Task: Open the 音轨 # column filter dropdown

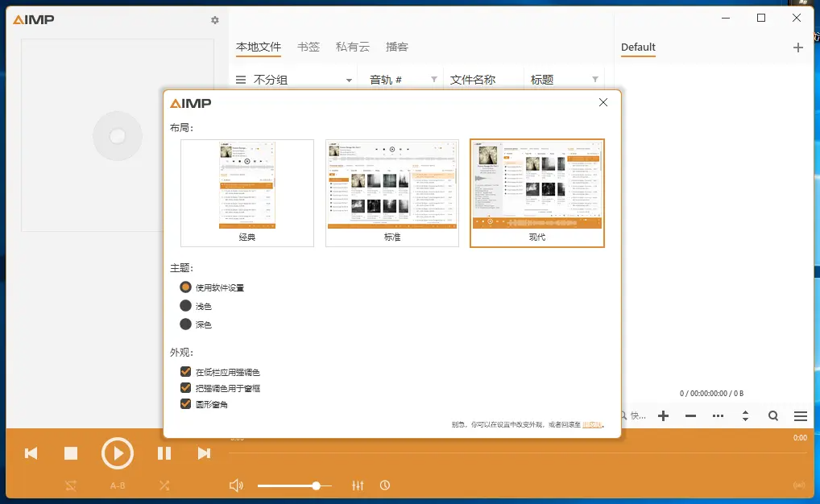Action: [433, 79]
